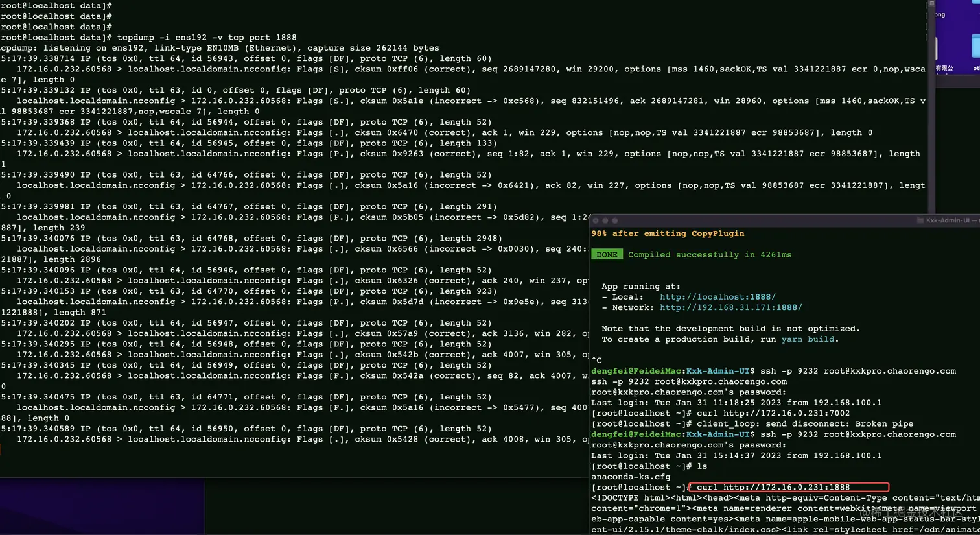Click the packet line with id 64770

tap(249, 291)
